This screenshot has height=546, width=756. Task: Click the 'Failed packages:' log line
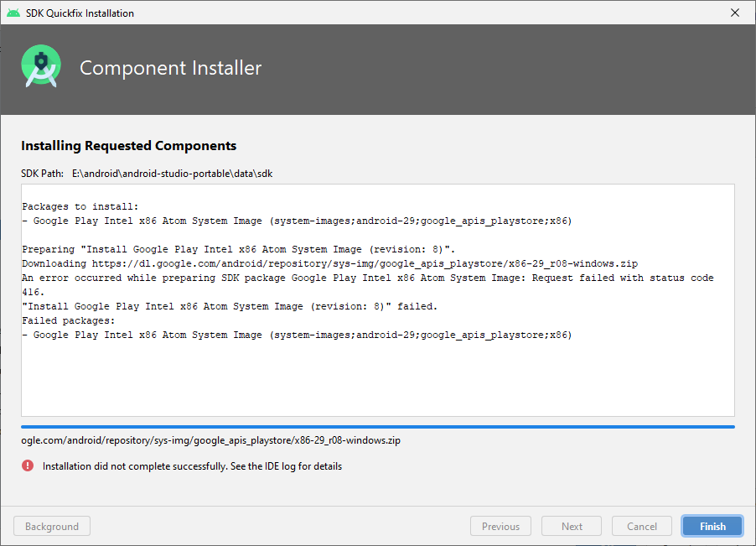tap(69, 320)
